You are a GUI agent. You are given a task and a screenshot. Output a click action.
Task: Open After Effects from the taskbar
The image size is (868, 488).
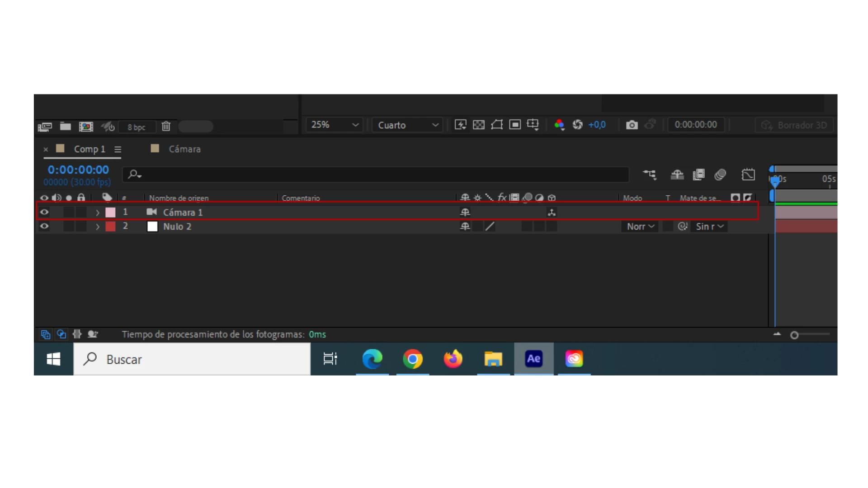point(533,359)
